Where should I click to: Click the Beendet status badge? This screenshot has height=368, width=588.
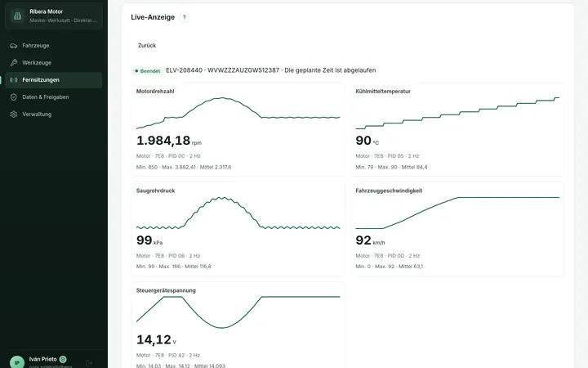[x=147, y=71]
